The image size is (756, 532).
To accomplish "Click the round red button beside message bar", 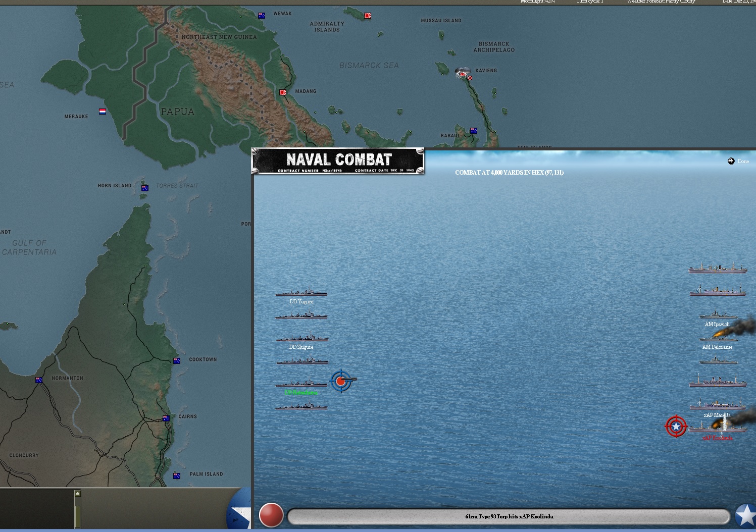I will tap(271, 515).
